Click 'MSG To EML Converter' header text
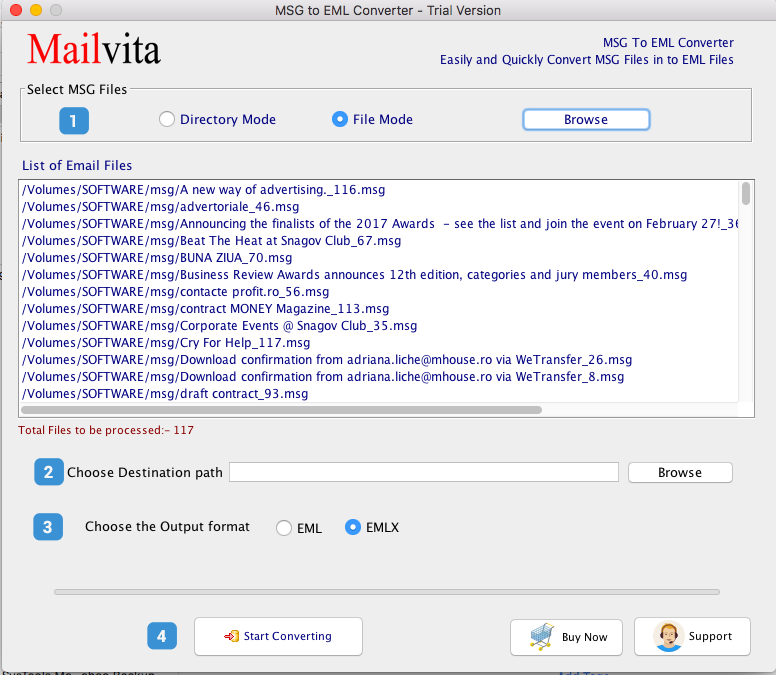Viewport: 776px width, 675px height. (x=668, y=43)
